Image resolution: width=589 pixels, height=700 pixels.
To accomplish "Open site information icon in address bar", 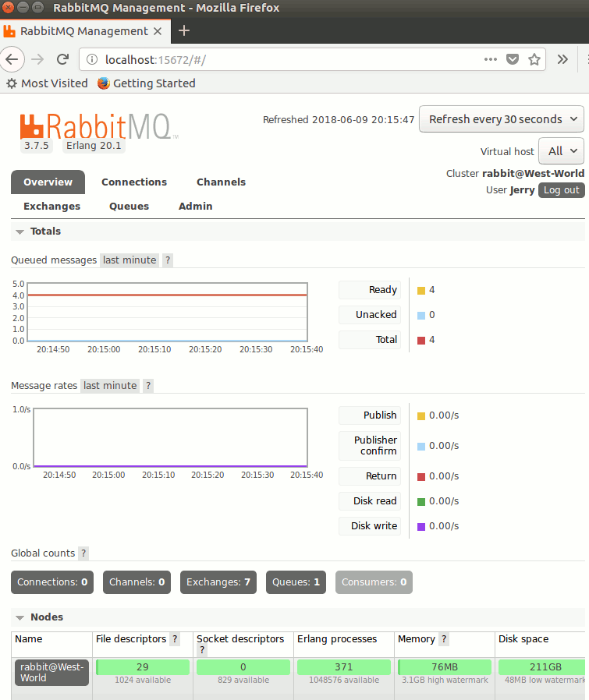I will click(91, 59).
